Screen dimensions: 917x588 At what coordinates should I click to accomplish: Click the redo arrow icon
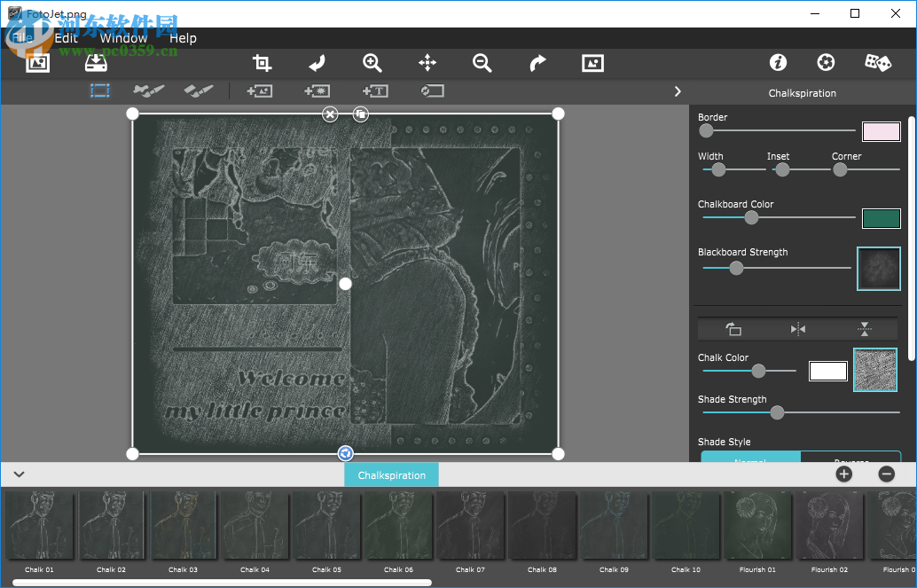(x=537, y=63)
